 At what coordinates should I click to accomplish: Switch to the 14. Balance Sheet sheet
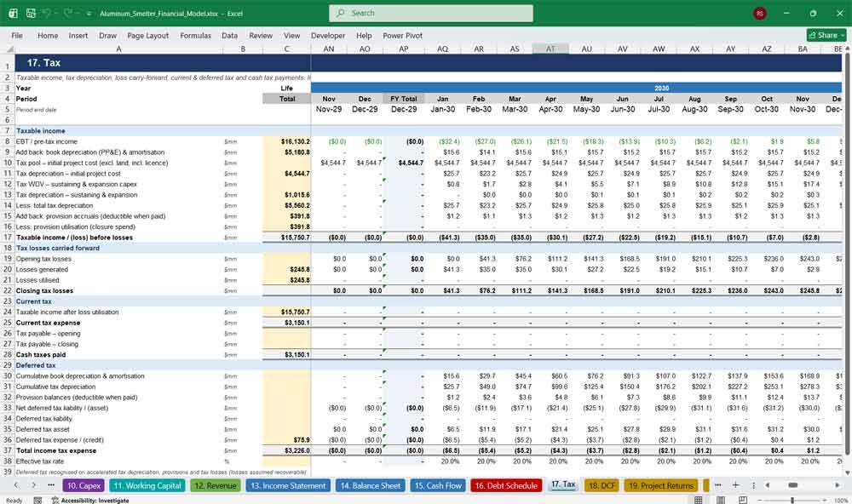point(371,485)
